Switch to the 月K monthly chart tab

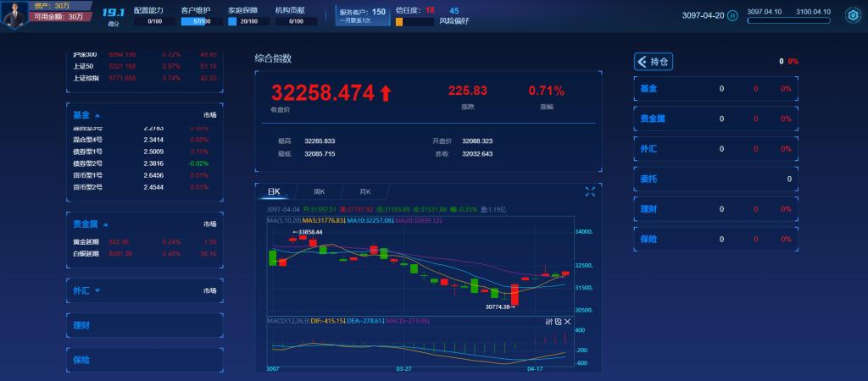(x=365, y=192)
